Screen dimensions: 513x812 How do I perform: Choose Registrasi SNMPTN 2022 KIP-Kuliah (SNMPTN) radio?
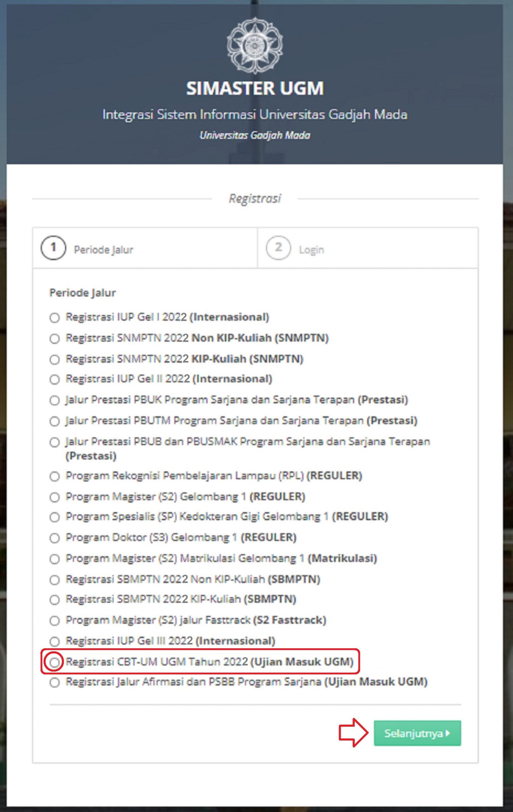[x=54, y=359]
